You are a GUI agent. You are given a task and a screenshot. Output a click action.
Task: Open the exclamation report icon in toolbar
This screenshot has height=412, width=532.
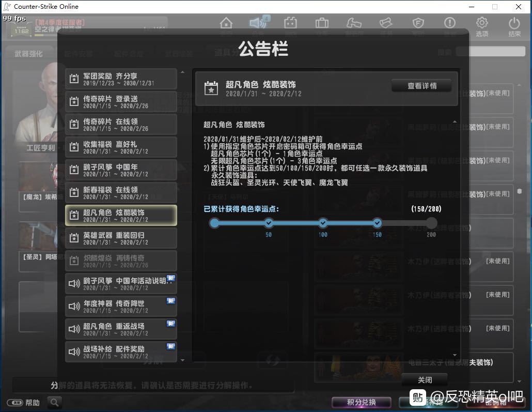coord(450,23)
